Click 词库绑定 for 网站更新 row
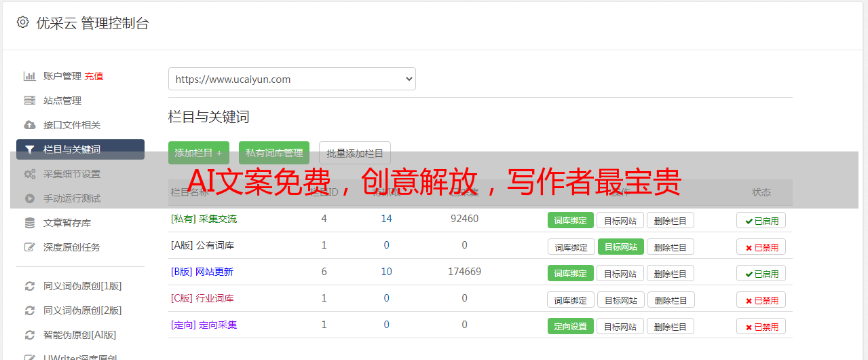The width and height of the screenshot is (868, 360). tap(571, 273)
